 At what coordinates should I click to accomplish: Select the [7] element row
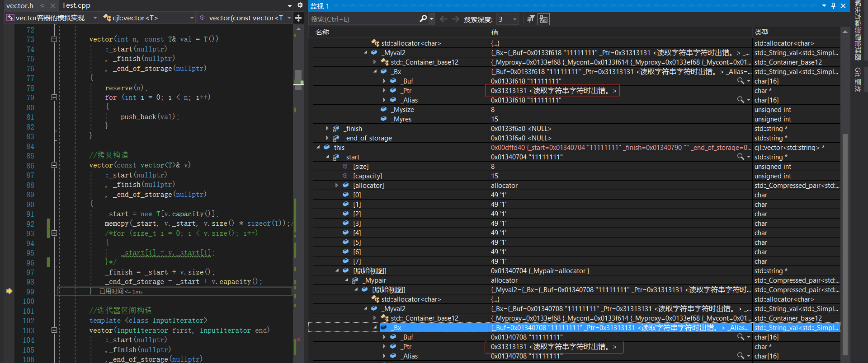click(574, 261)
